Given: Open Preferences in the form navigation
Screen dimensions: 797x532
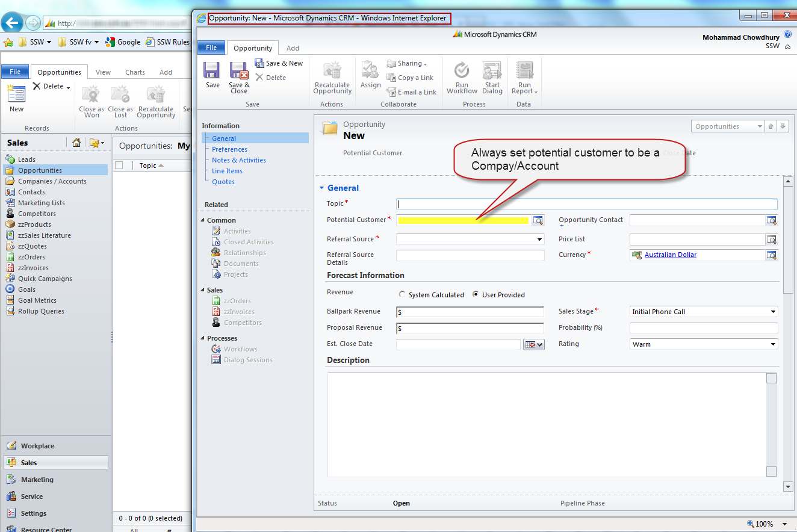Looking at the screenshot, I should click(229, 149).
